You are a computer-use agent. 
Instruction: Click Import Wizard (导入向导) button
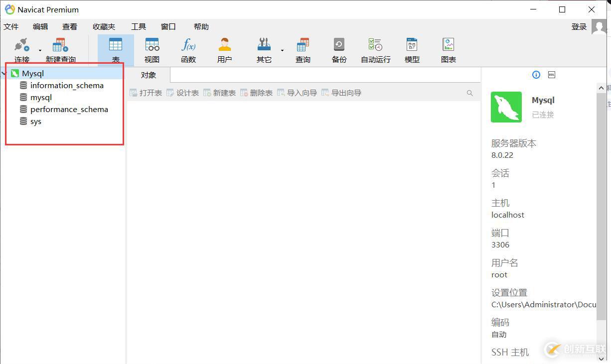[x=297, y=93]
